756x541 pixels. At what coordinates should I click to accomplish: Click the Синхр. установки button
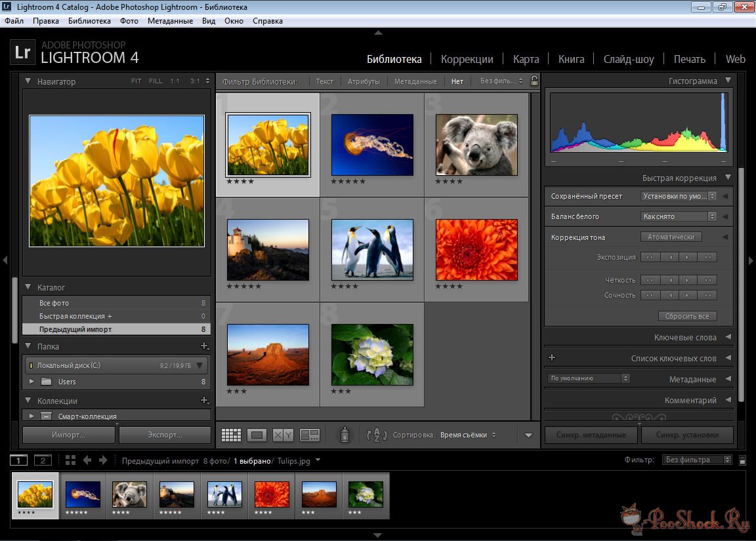[x=687, y=435]
